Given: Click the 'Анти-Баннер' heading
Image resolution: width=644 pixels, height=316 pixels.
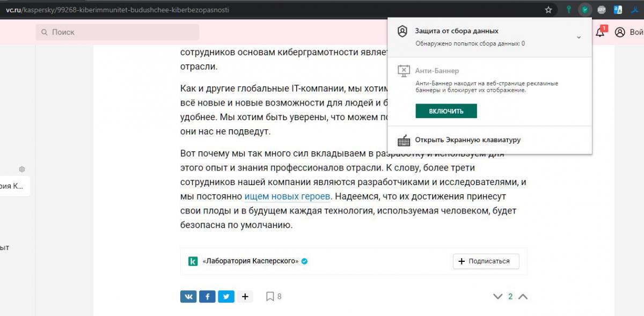Looking at the screenshot, I should 437,70.
